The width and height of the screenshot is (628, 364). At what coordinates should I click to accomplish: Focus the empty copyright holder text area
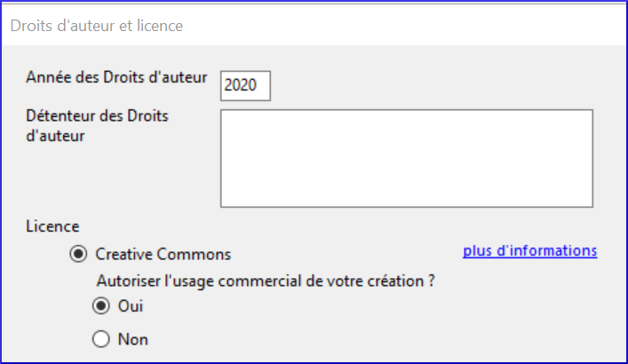coord(406,158)
